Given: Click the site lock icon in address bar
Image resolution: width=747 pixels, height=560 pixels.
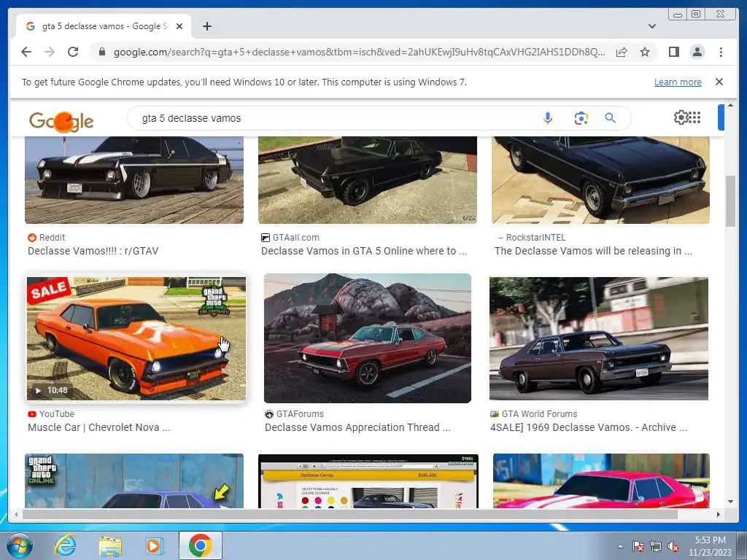Looking at the screenshot, I should tap(101, 52).
